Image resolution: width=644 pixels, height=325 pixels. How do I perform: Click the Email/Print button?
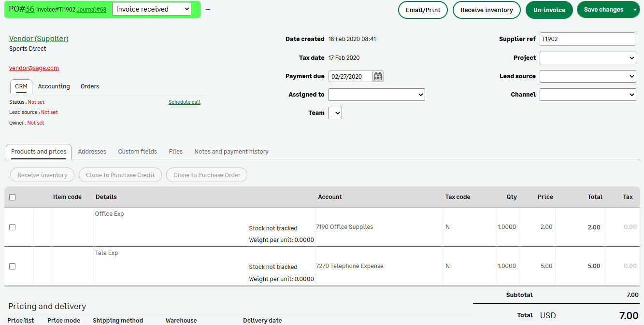tap(423, 10)
